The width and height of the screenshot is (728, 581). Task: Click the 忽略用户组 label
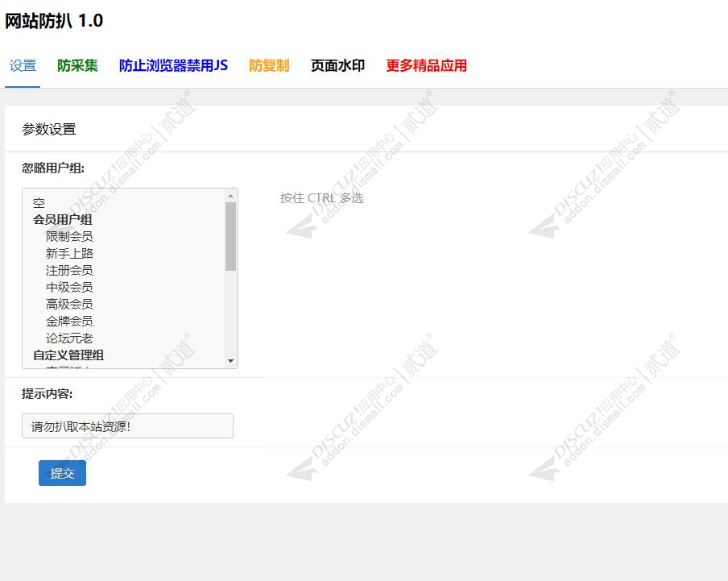coord(53,168)
